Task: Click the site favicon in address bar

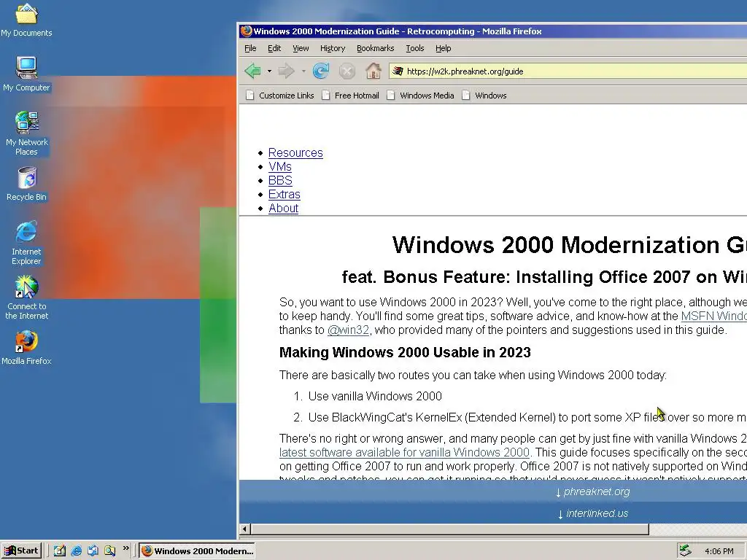Action: pos(398,71)
